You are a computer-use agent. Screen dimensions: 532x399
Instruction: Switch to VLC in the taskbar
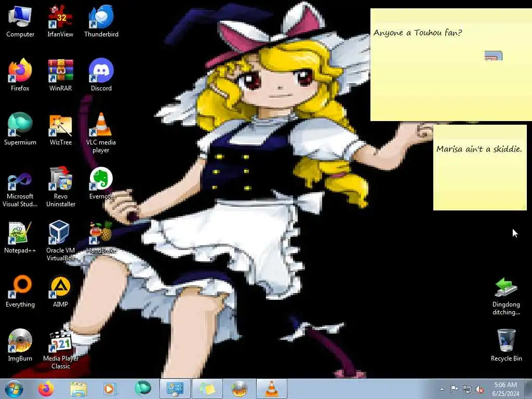[271, 389]
